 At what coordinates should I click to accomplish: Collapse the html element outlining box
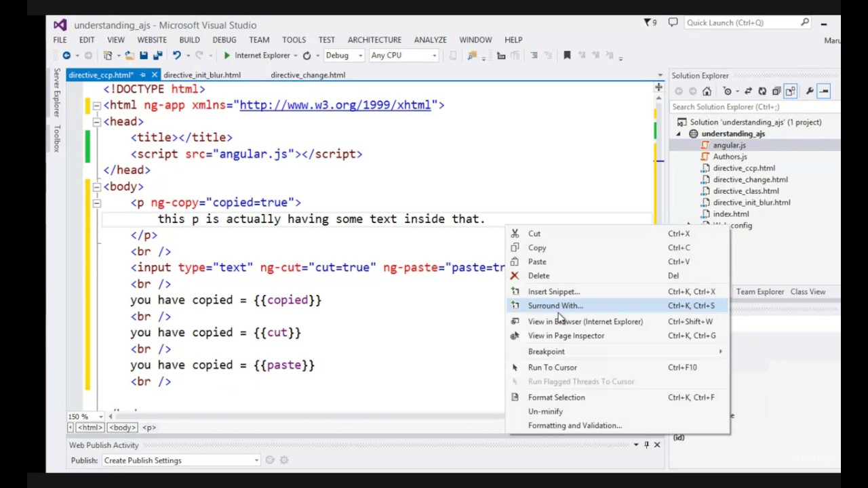tap(96, 105)
